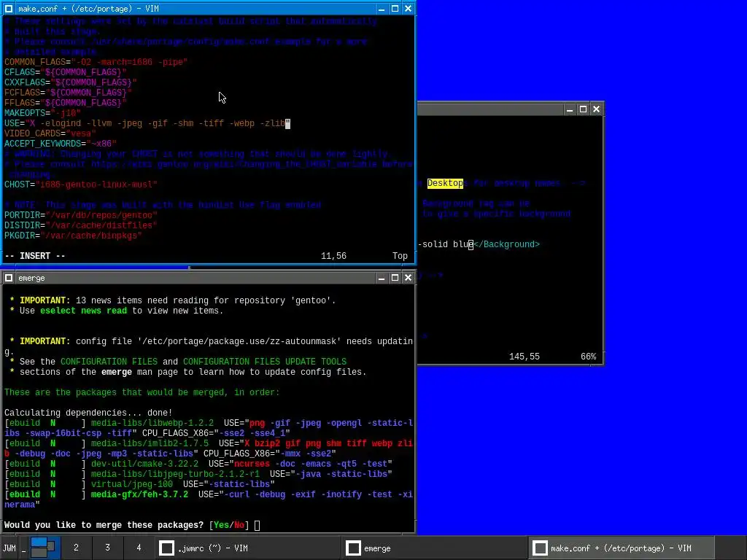Maximize the emerge terminal window
Screen dimensions: 747x560
click(395, 278)
